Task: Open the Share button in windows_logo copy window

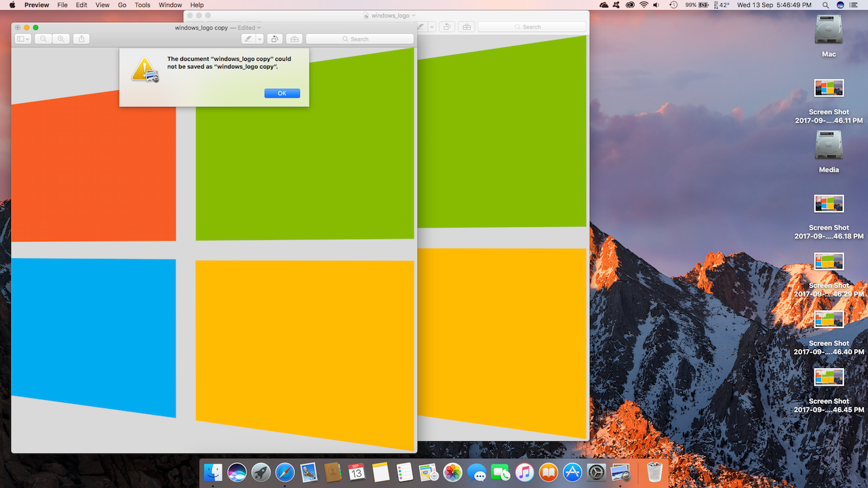Action: point(81,39)
